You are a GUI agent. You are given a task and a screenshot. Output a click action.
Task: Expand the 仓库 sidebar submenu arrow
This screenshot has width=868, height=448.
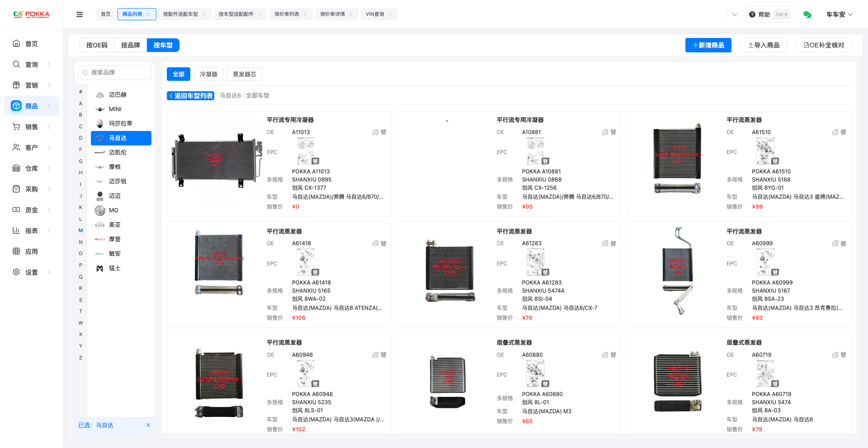49,168
